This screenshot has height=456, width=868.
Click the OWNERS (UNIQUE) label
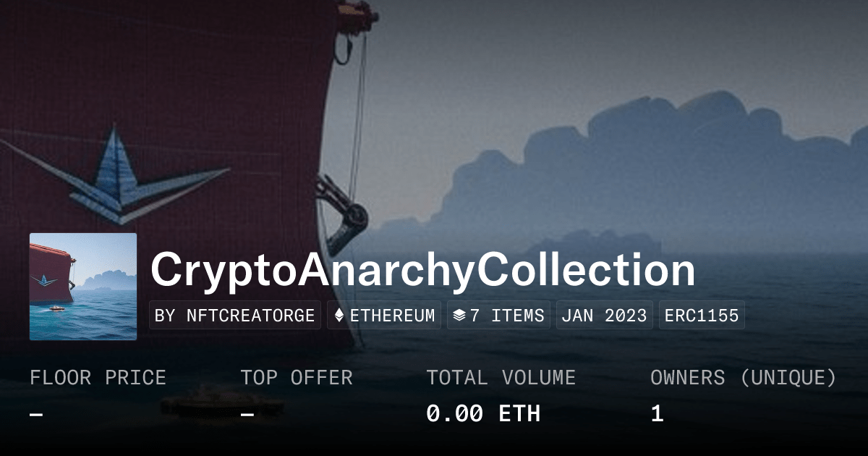tap(744, 378)
